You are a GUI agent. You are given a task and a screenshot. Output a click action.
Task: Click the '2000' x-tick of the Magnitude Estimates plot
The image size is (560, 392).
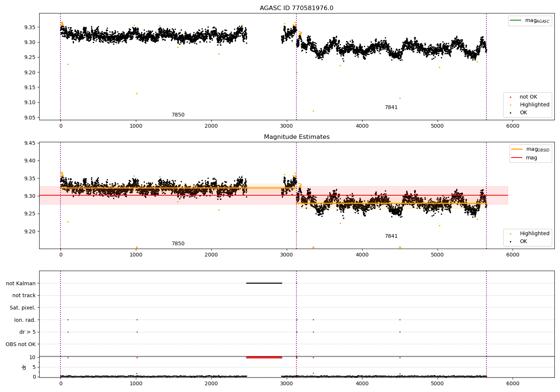point(211,255)
